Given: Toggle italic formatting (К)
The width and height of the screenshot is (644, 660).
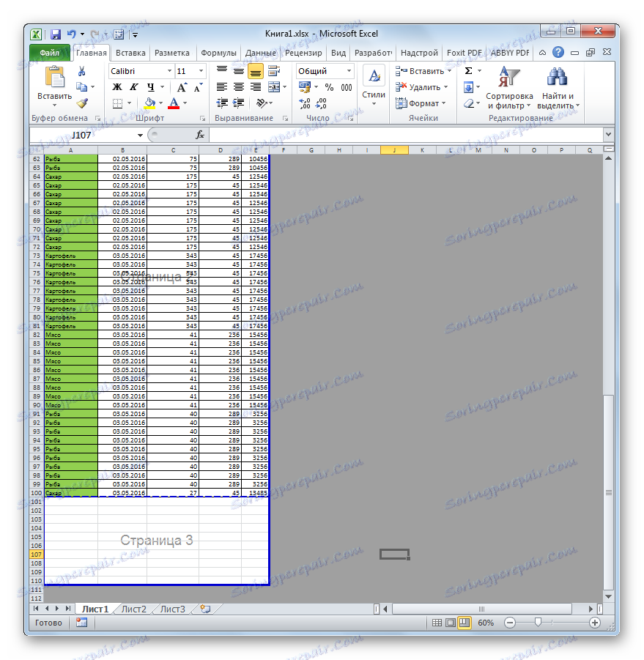Looking at the screenshot, I should [x=134, y=86].
